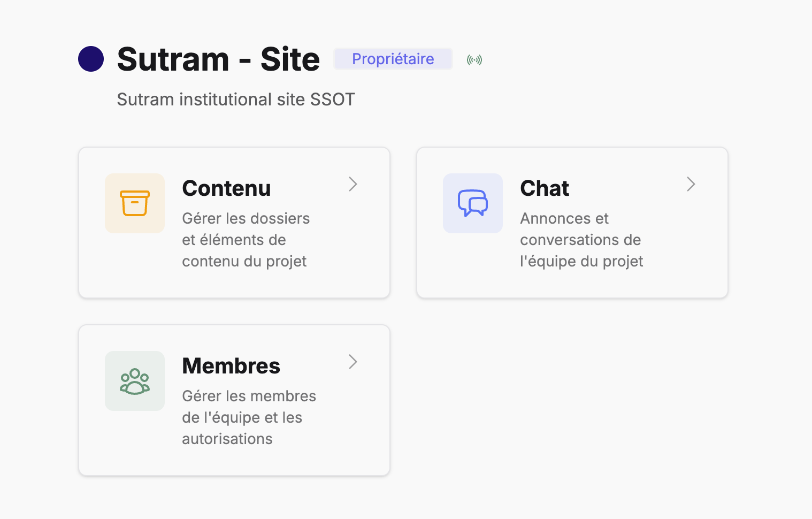The image size is (812, 519).
Task: Click the Contenu card description text
Action: point(246,240)
